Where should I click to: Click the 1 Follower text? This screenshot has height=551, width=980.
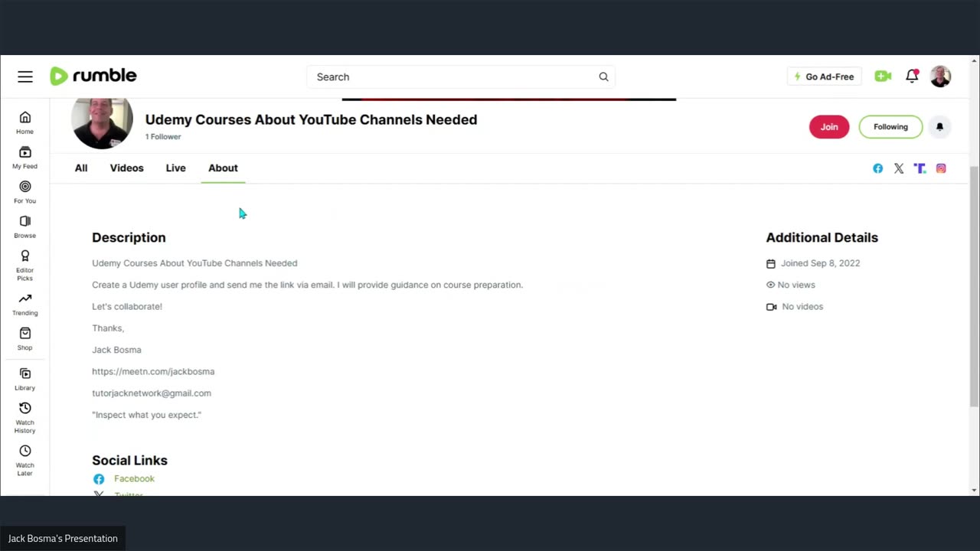coord(163,137)
